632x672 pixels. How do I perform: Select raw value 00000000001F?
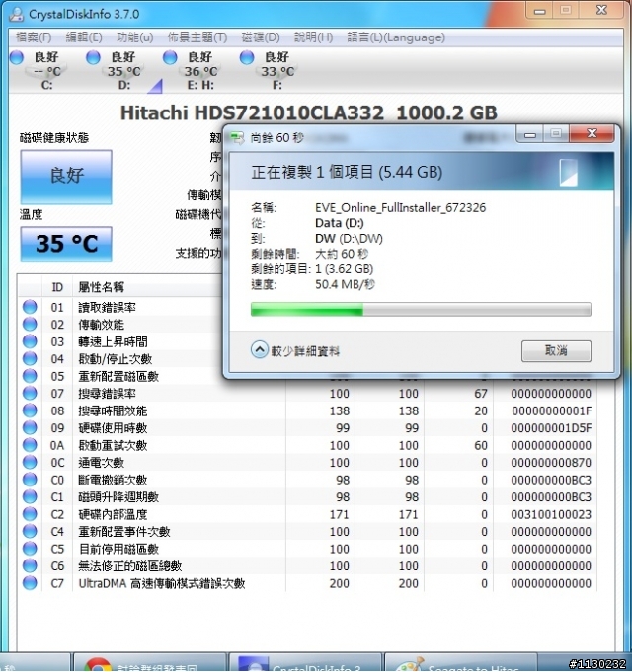pos(551,411)
